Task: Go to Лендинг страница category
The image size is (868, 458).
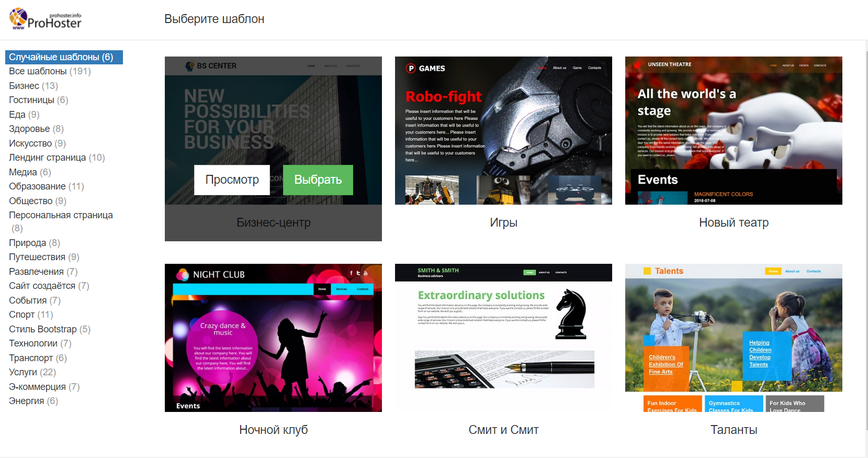Action: pyautogui.click(x=57, y=158)
